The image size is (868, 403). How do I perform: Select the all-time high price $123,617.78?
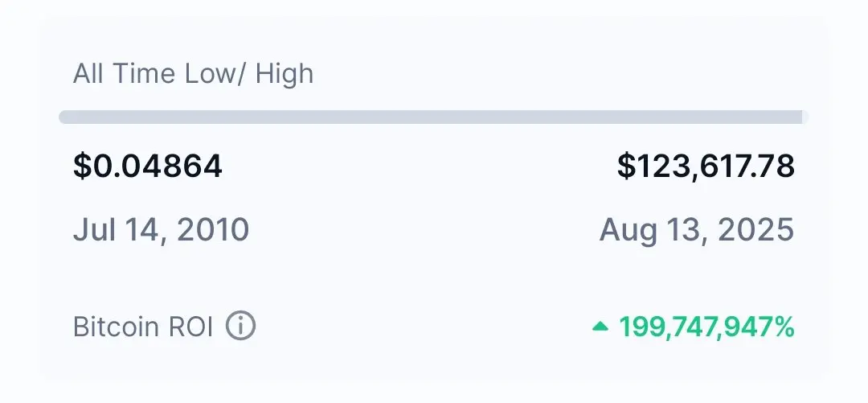(706, 166)
